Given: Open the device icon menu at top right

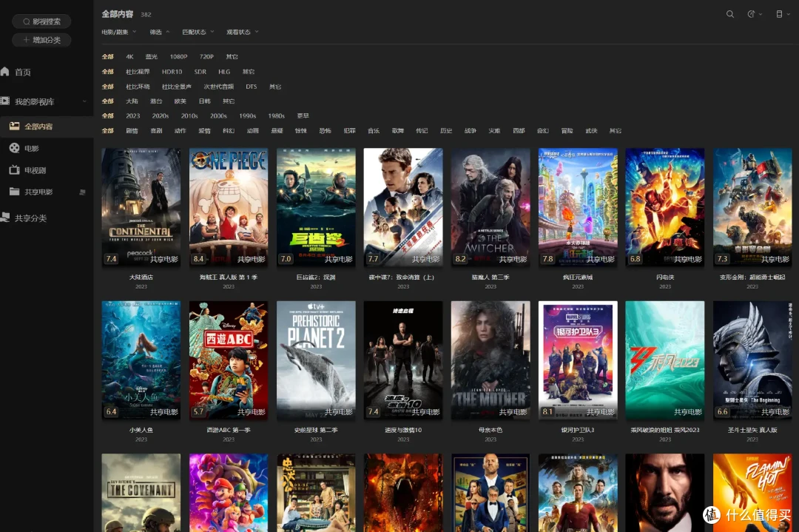Looking at the screenshot, I should (779, 14).
